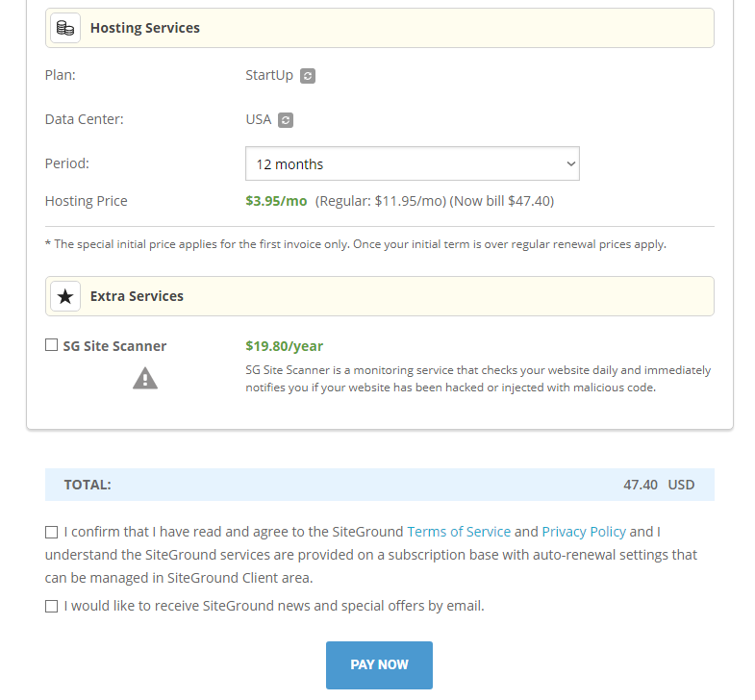Click the USA data center text
The height and width of the screenshot is (700, 755).
coord(259,119)
